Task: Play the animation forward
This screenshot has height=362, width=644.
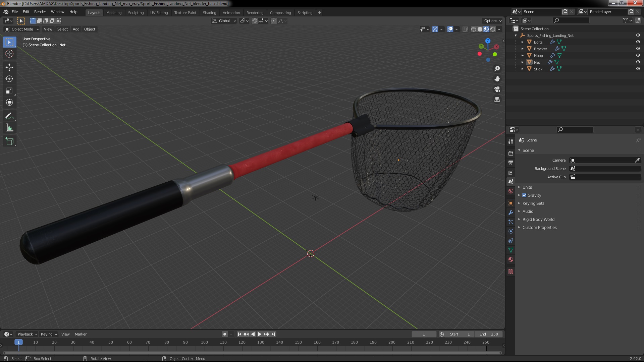Action: (260, 334)
